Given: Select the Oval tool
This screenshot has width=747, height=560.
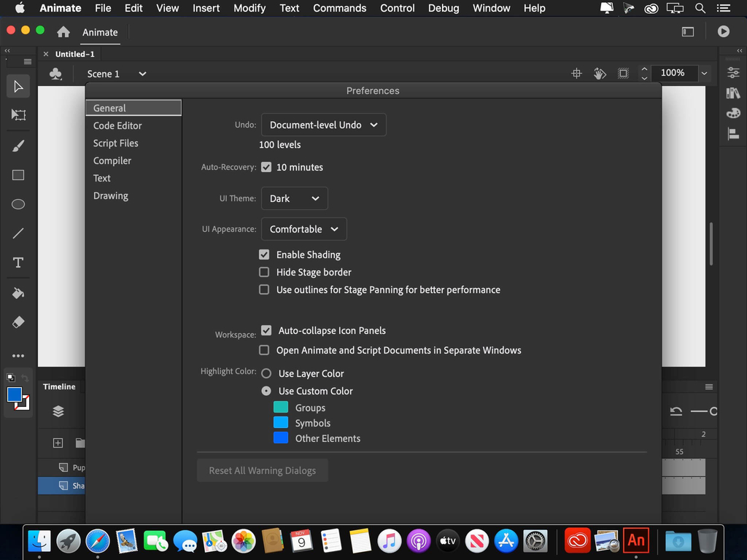Looking at the screenshot, I should [18, 204].
